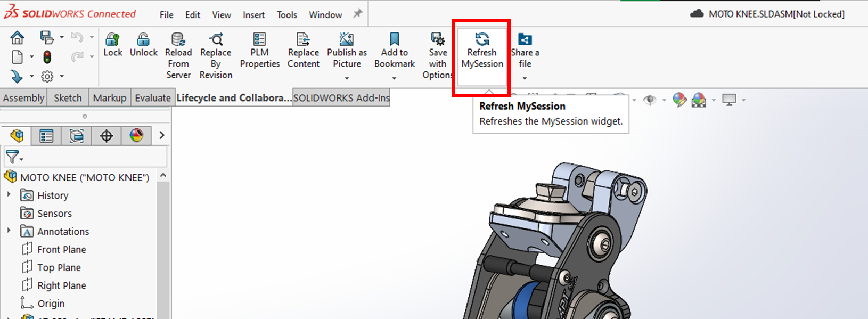Open the ConfigurationManager tab icon
Screen dimensions: 868x319
tap(76, 136)
